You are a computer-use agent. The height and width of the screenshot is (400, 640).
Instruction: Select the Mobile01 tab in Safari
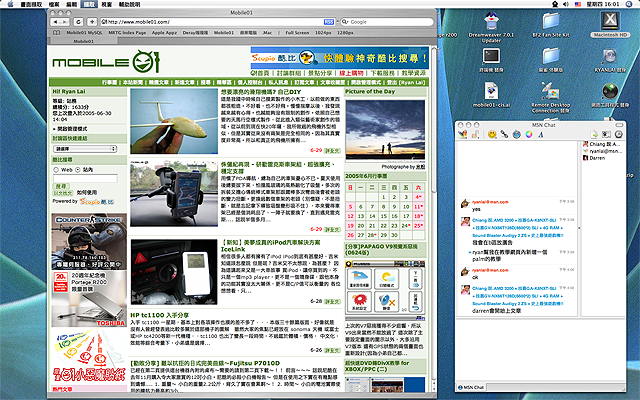[83, 41]
